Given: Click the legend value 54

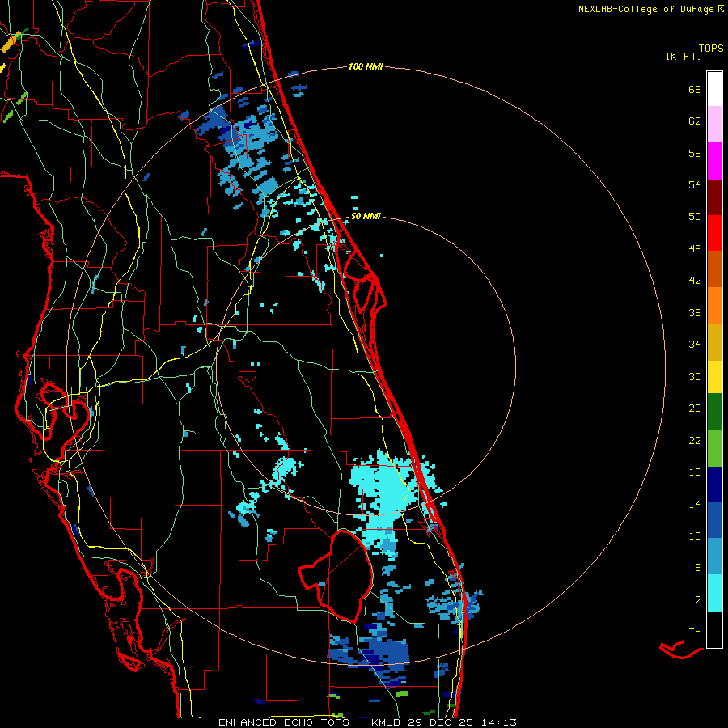Looking at the screenshot, I should coord(695,184).
